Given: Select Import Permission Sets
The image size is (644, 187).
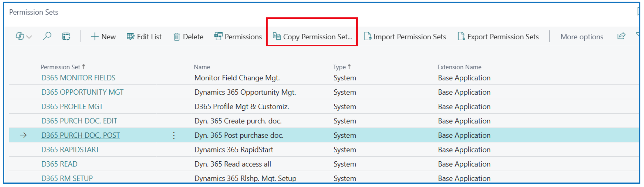Looking at the screenshot, I should [x=405, y=37].
